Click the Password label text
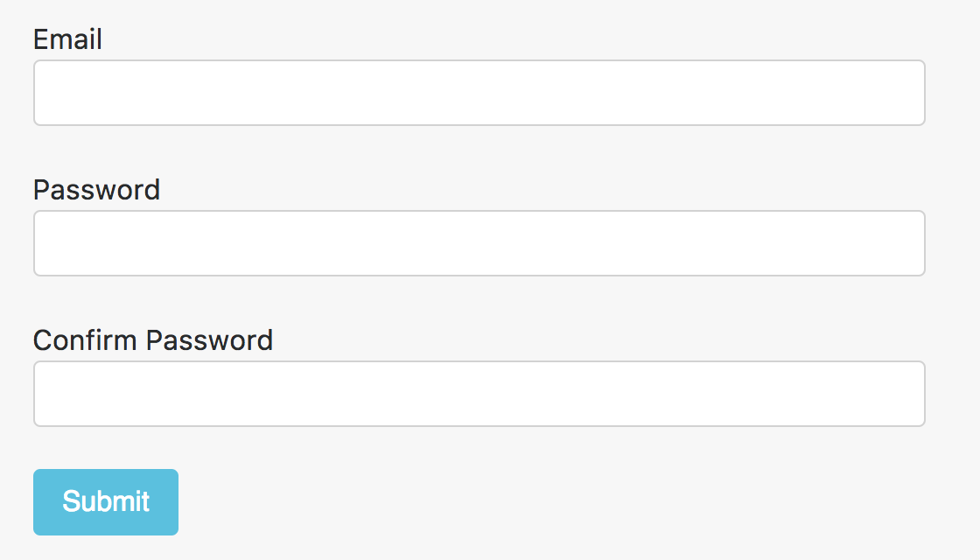 coord(96,190)
